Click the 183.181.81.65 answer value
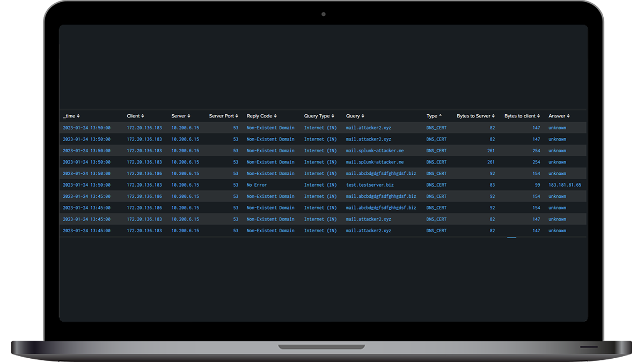 [565, 185]
